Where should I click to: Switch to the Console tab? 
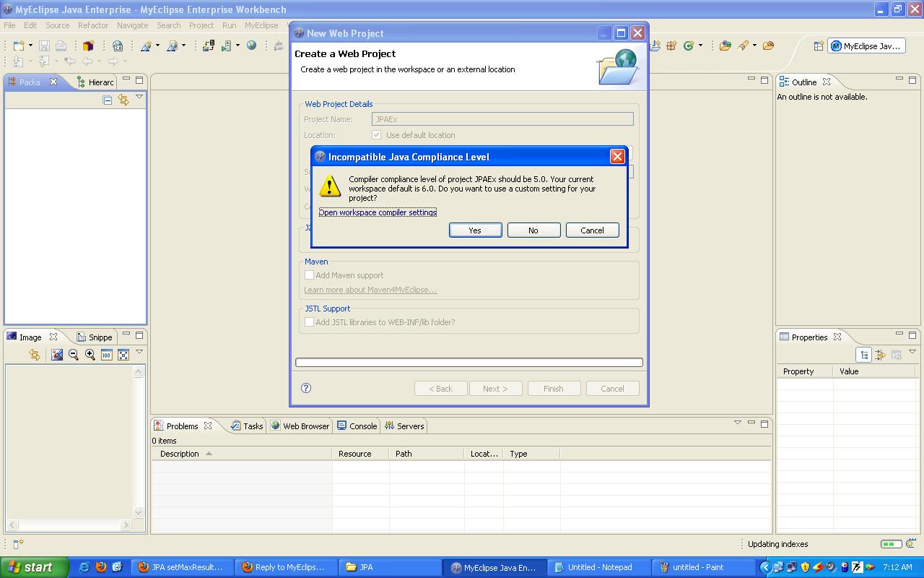point(357,426)
